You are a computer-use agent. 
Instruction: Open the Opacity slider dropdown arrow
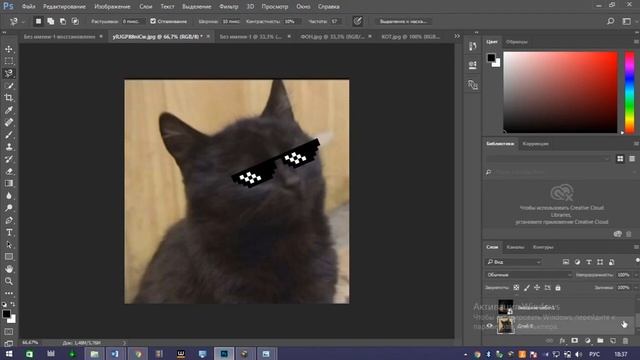636,275
